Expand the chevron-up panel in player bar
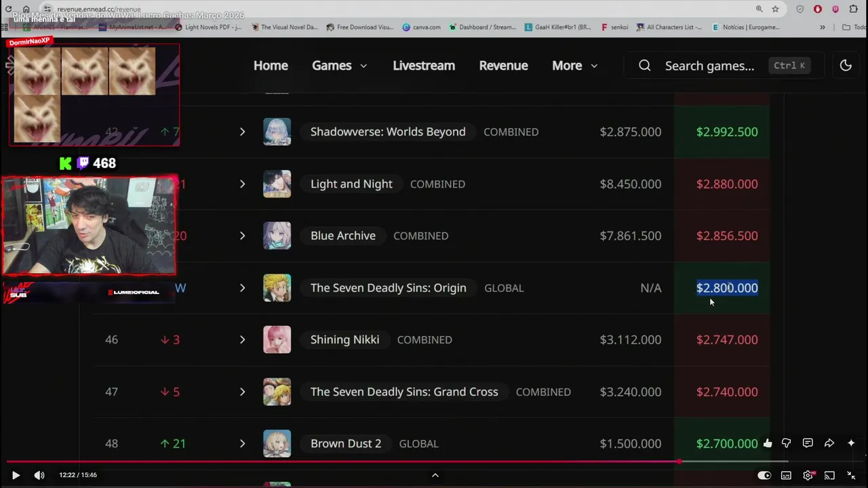This screenshot has width=868, height=488. pyautogui.click(x=435, y=475)
